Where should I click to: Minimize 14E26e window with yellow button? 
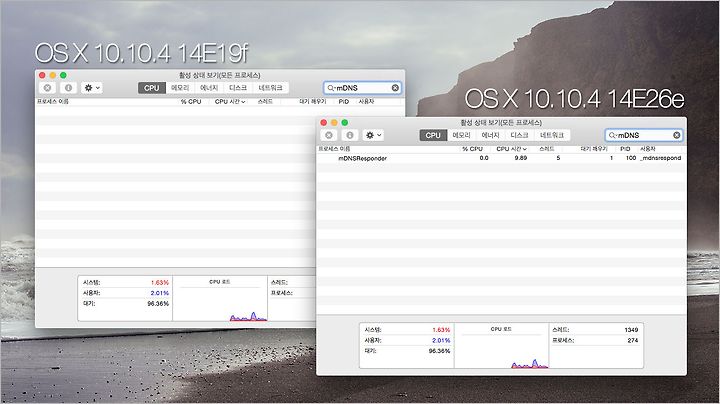(334, 123)
